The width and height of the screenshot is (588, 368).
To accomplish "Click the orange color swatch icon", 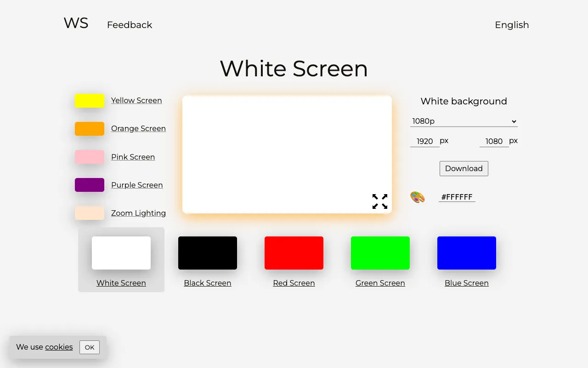I will [89, 128].
